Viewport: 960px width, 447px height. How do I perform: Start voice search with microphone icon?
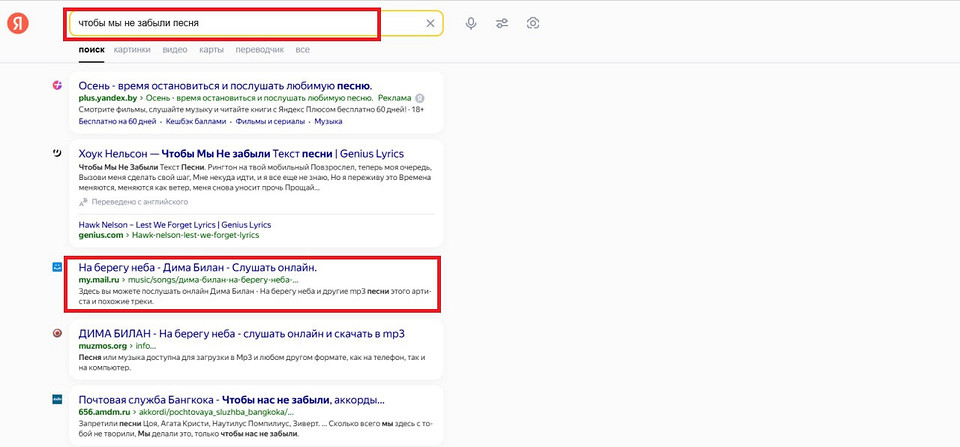[471, 23]
